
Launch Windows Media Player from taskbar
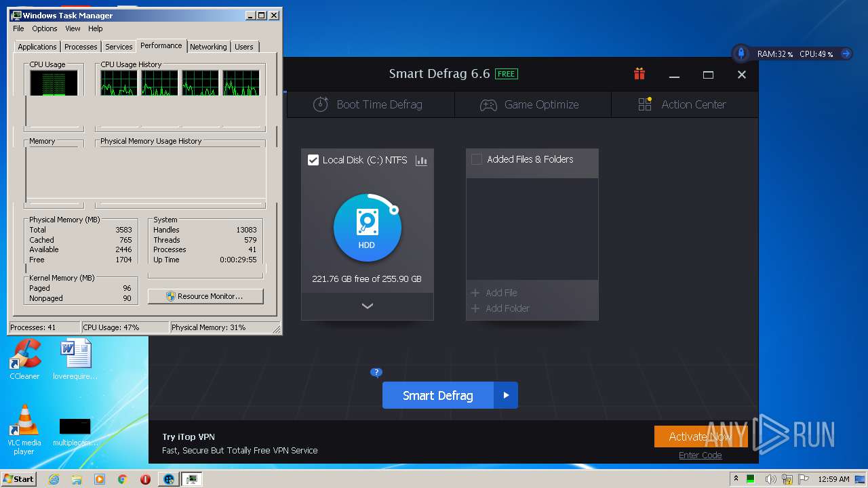pyautogui.click(x=100, y=479)
